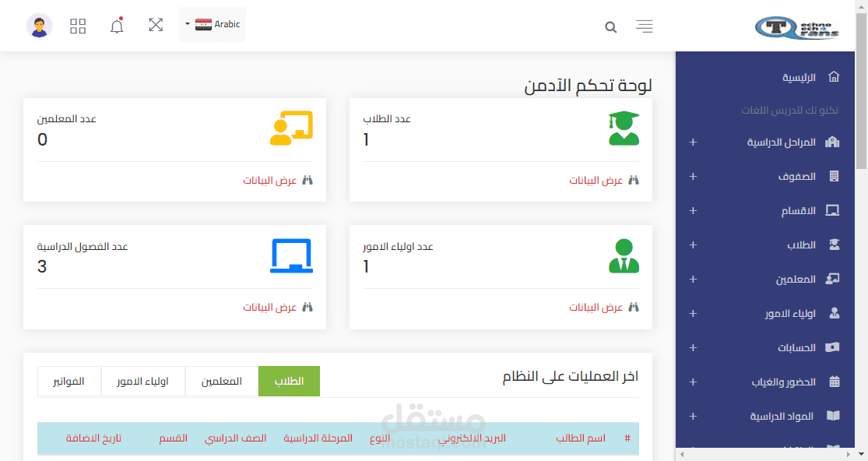Click عرض البيانات link on عدد الطلاب card
The image size is (868, 461).
(596, 181)
